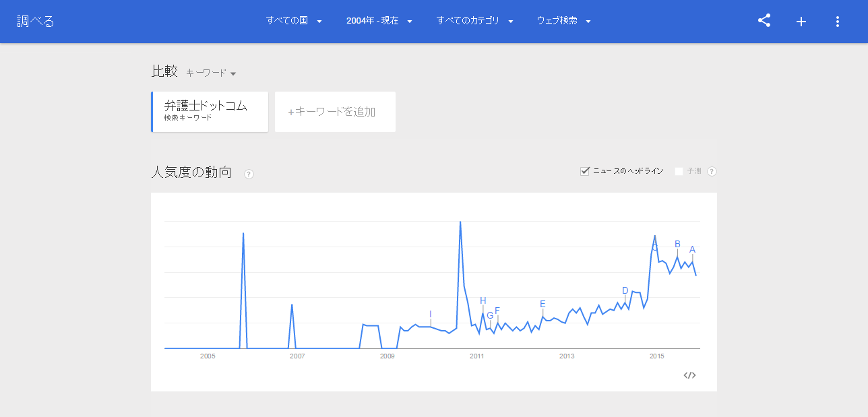Click the share icon in header
This screenshot has height=417, width=868.
(764, 21)
